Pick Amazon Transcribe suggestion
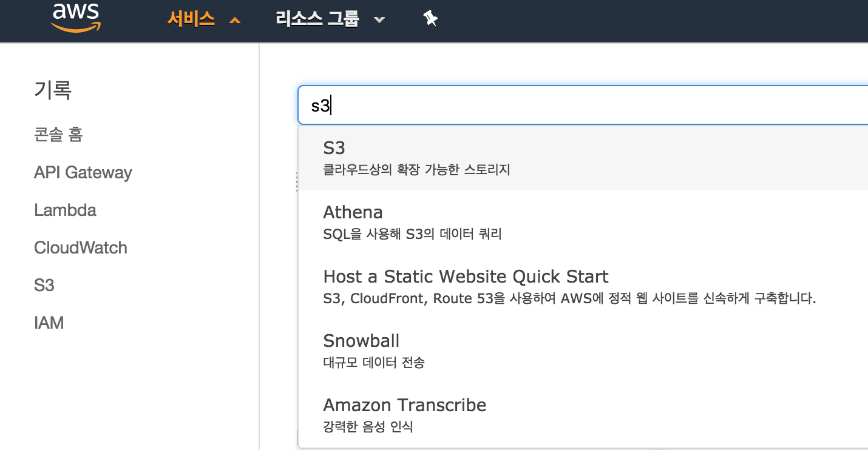 click(x=583, y=415)
